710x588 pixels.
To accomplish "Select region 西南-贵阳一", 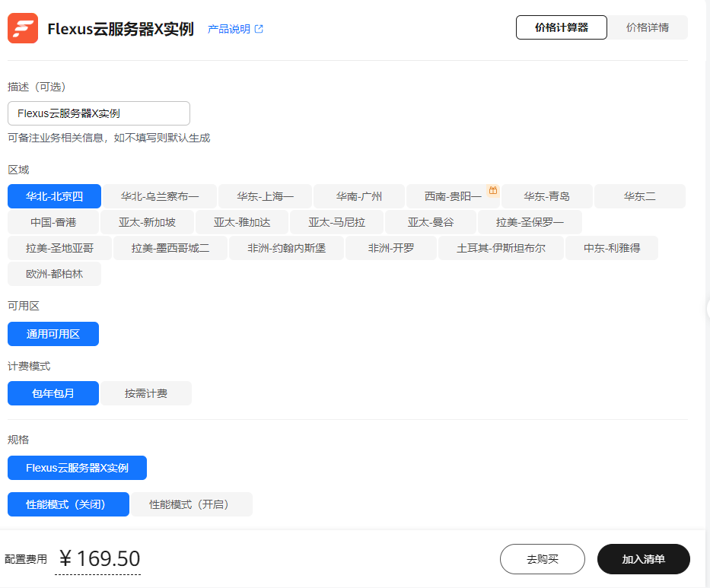I will pos(453,196).
